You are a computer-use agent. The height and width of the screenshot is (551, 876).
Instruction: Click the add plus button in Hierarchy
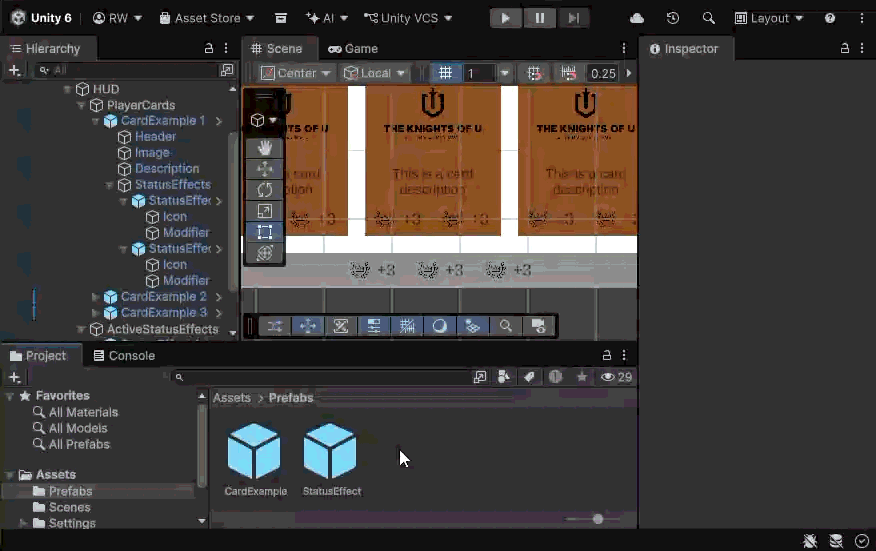[x=15, y=70]
